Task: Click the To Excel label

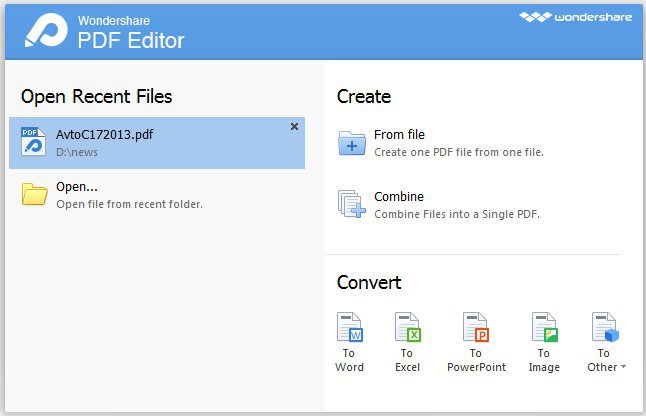Action: pyautogui.click(x=407, y=360)
